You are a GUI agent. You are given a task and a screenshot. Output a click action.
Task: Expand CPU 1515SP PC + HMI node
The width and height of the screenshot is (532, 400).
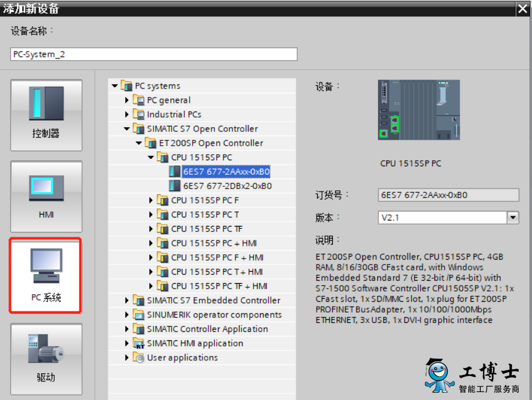click(x=150, y=243)
